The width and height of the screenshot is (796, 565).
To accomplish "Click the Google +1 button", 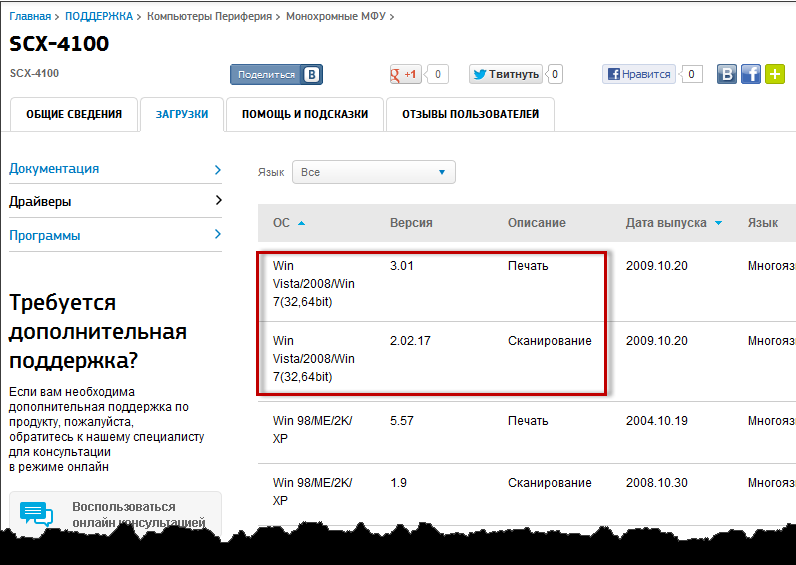I will pos(406,75).
